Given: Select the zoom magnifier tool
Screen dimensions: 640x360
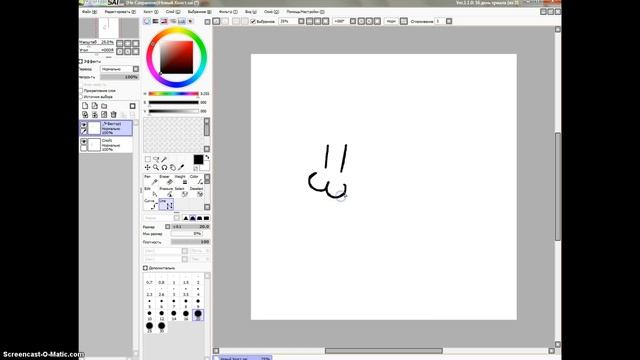Looking at the screenshot, I should pos(156,167).
